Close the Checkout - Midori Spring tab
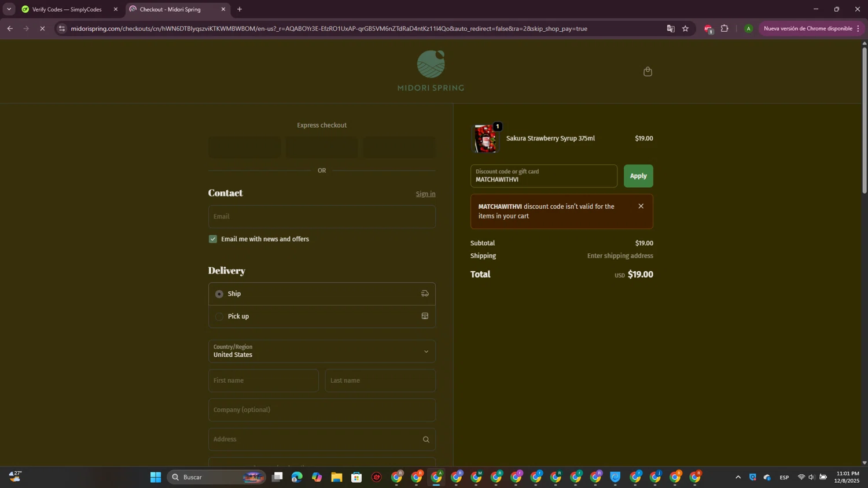 223,9
